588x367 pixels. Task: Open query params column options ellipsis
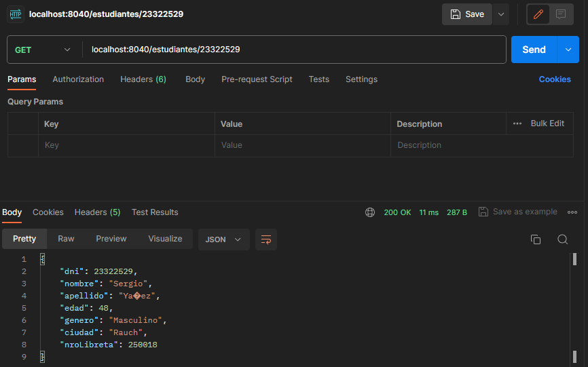coord(517,123)
